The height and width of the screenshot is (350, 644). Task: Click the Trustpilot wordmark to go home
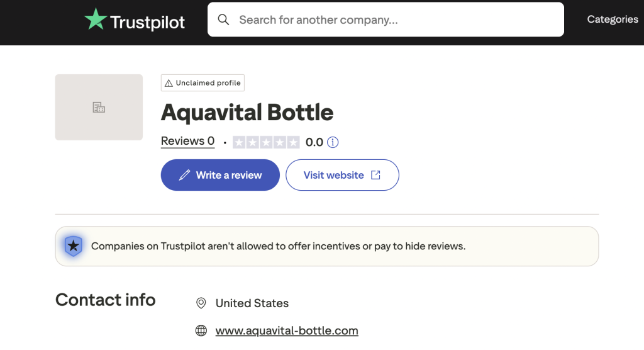(148, 23)
